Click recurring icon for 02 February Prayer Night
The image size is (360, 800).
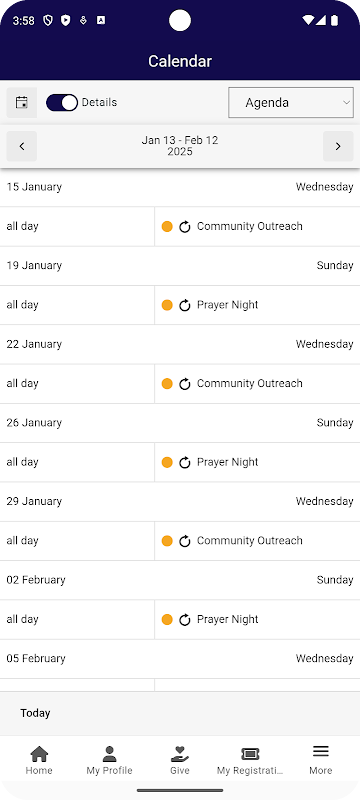pyautogui.click(x=185, y=619)
